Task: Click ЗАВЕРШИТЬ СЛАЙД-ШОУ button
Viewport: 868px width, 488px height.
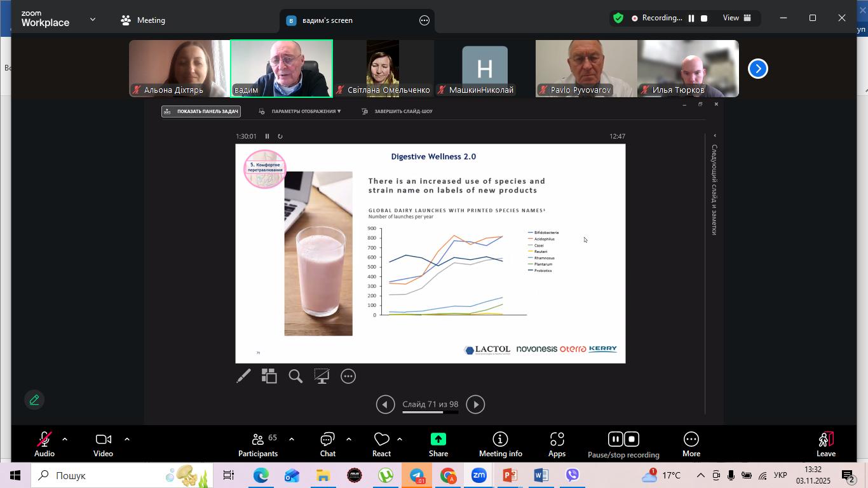Action: [397, 111]
